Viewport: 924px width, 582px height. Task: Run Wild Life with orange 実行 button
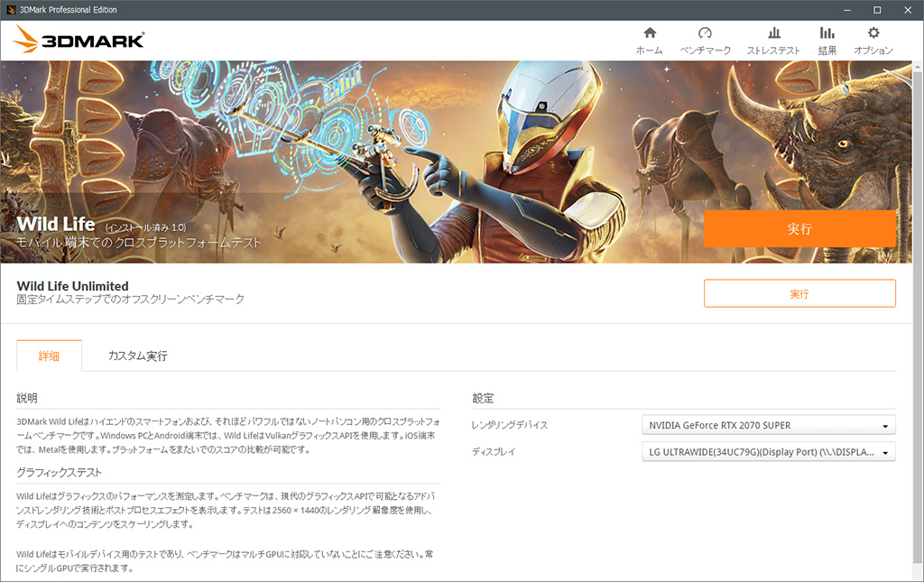799,228
